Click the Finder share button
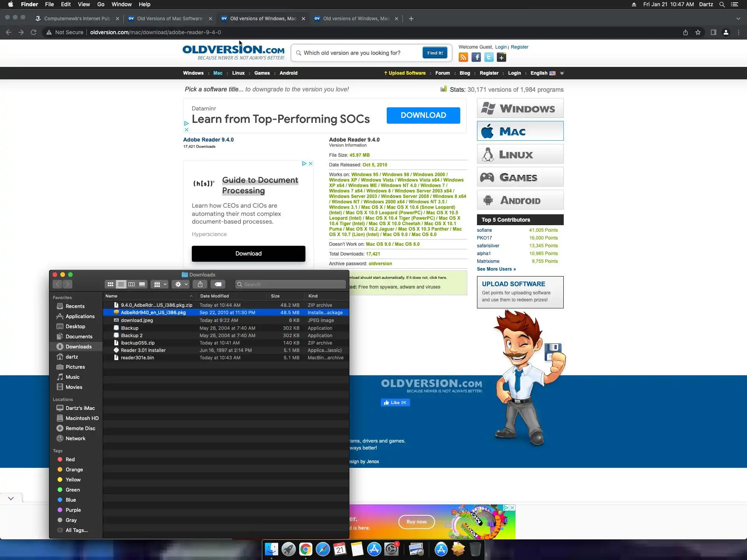This screenshot has height=560, width=747. tap(200, 284)
